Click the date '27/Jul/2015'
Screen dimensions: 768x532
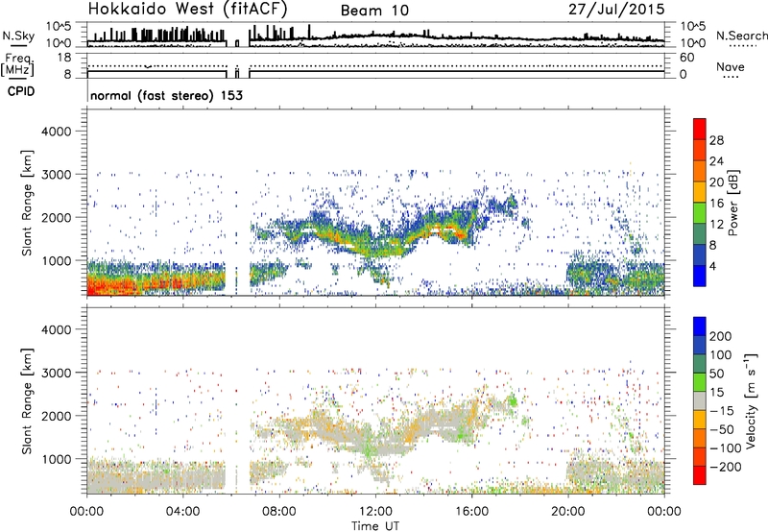click(616, 10)
